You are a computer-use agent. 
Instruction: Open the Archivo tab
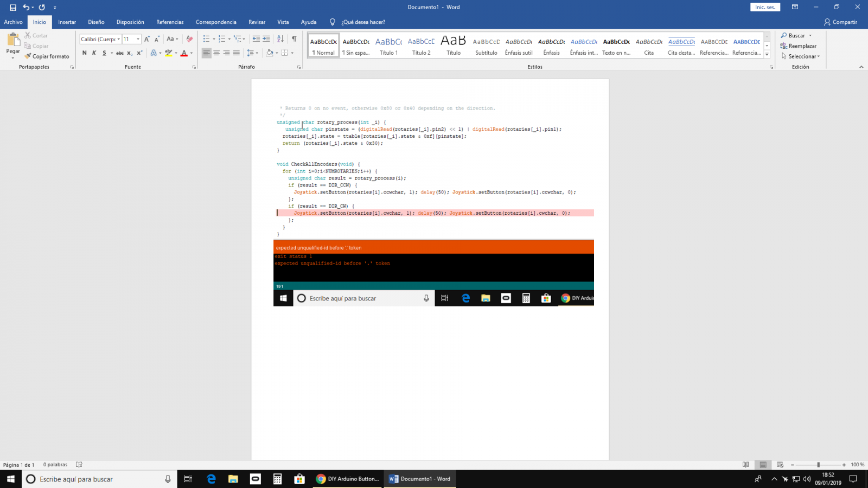click(x=13, y=22)
